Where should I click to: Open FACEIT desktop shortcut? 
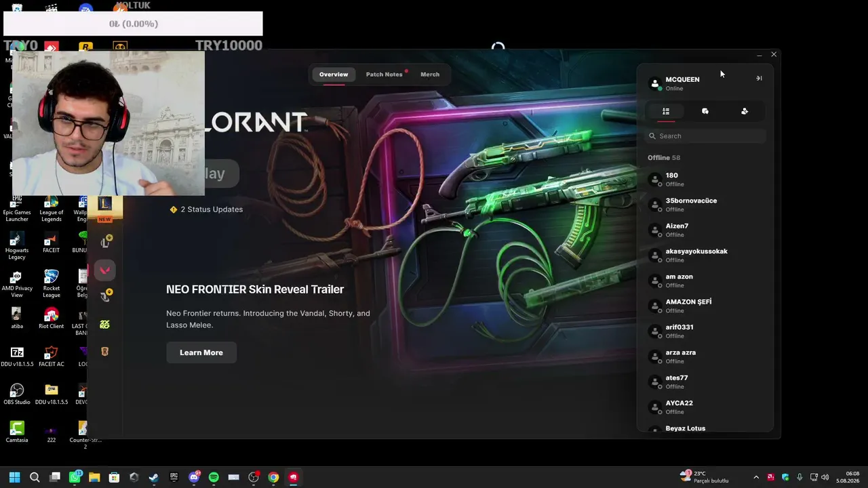coord(51,242)
